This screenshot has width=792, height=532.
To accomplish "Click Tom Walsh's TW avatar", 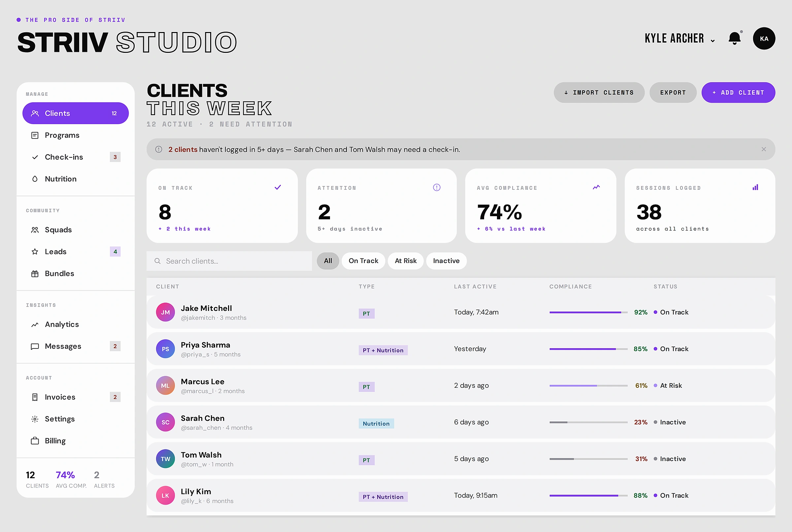I will [166, 459].
